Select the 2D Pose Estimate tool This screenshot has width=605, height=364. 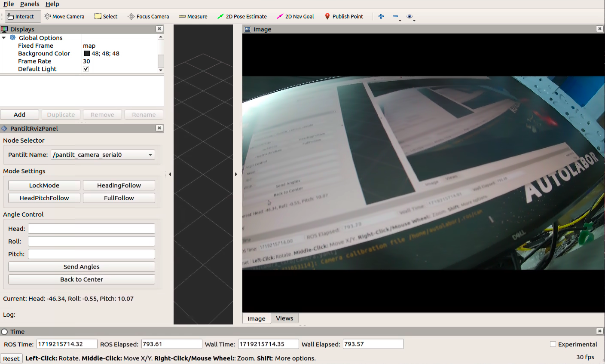click(x=242, y=16)
